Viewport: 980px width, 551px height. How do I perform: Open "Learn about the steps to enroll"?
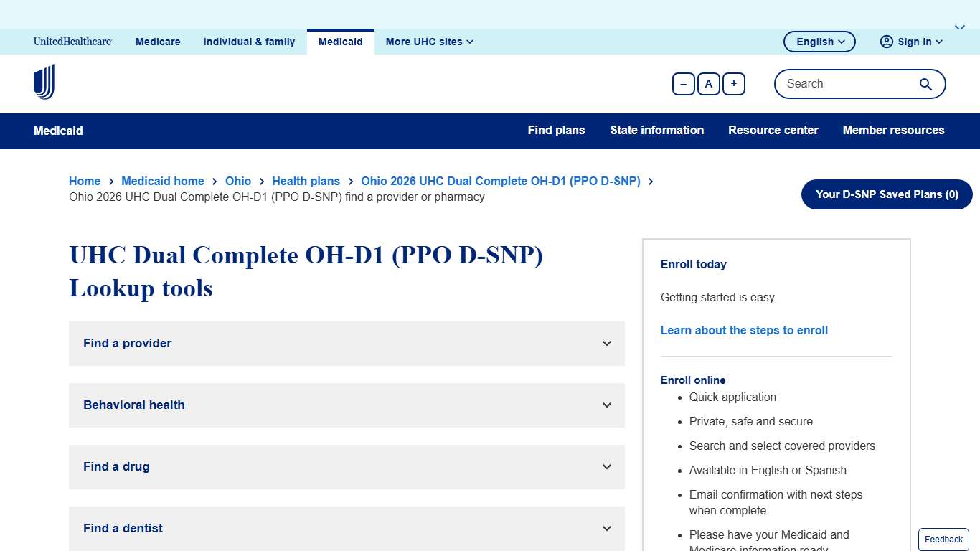(x=744, y=330)
